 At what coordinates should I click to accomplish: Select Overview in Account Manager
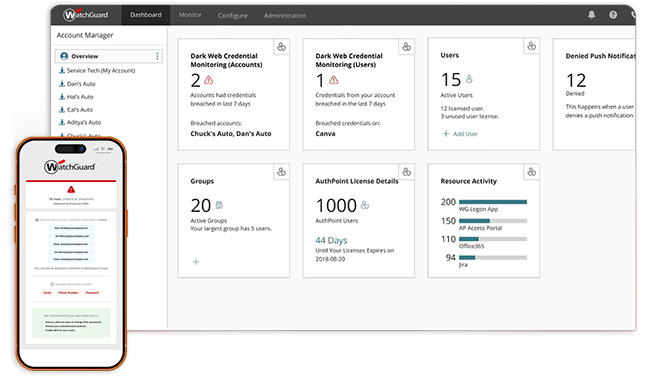click(x=108, y=56)
